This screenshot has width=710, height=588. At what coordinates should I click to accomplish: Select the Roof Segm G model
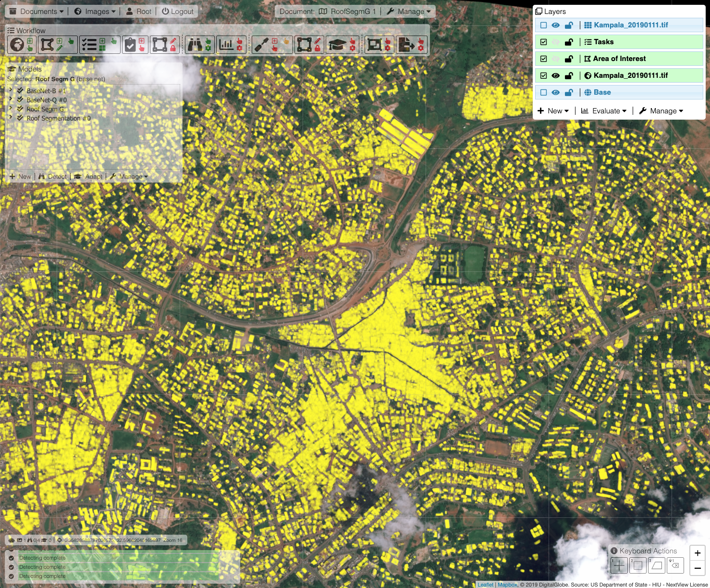(x=45, y=109)
